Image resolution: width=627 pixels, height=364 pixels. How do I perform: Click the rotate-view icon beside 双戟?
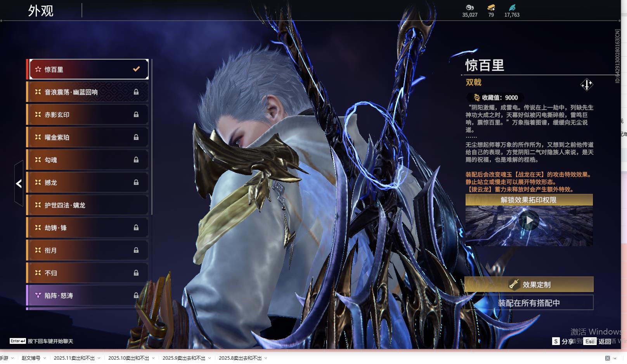586,85
